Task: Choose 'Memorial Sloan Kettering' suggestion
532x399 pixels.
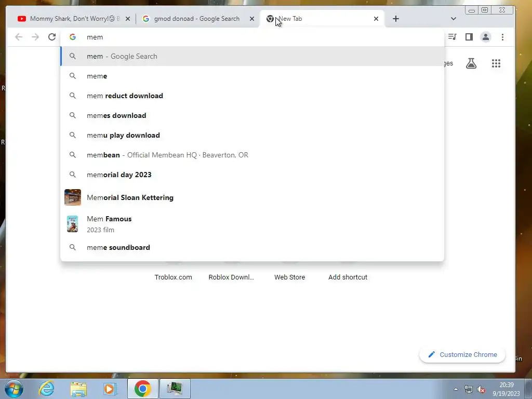Action: 252,197
